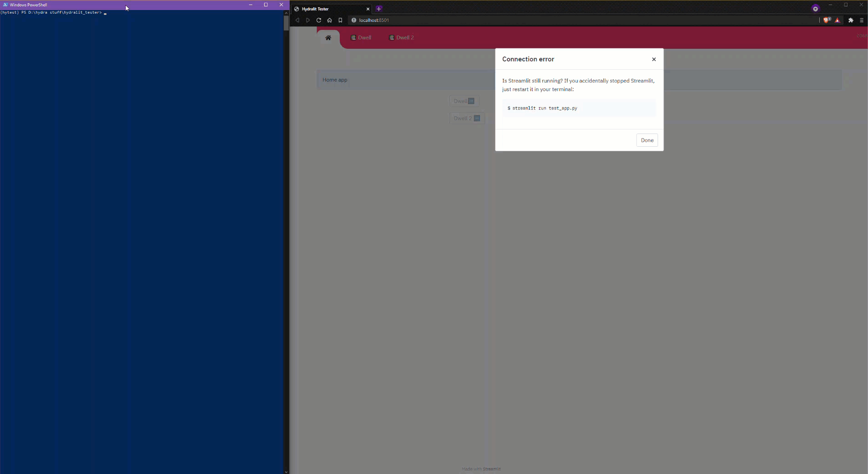Screen dimensions: 868x474
Task: Click the browser home icon
Action: [x=330, y=20]
